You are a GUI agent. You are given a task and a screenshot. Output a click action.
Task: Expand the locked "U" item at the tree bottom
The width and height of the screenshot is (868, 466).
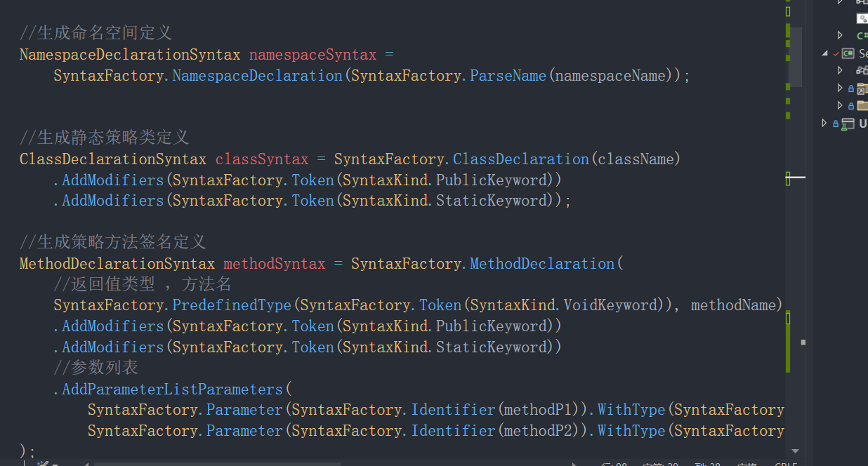click(x=825, y=122)
